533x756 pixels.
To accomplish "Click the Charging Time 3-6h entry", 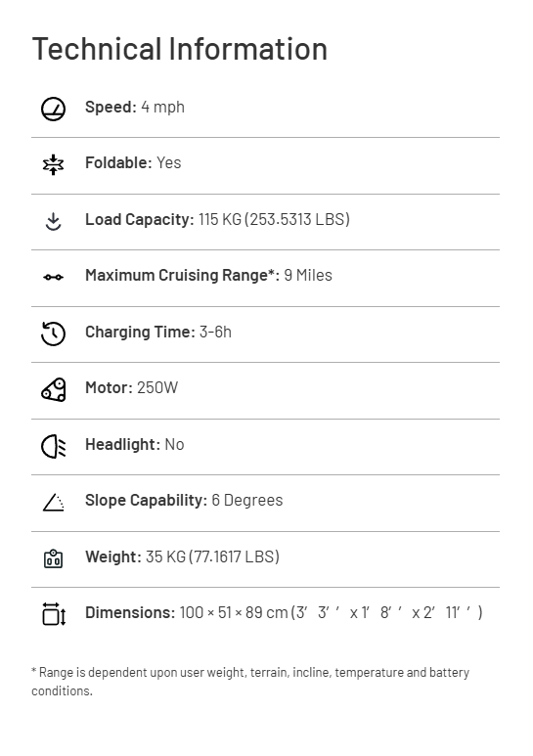I will coord(158,333).
